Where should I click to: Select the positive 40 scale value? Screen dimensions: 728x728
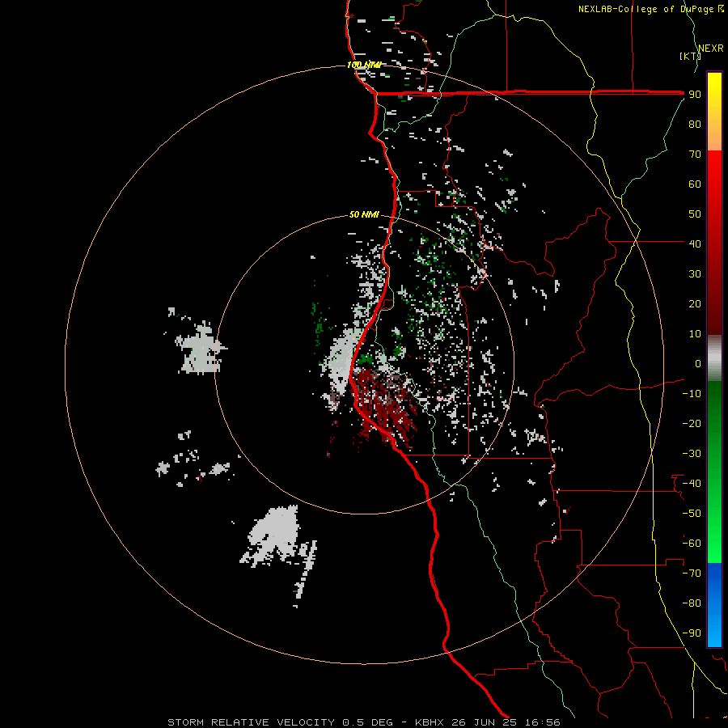coord(695,244)
